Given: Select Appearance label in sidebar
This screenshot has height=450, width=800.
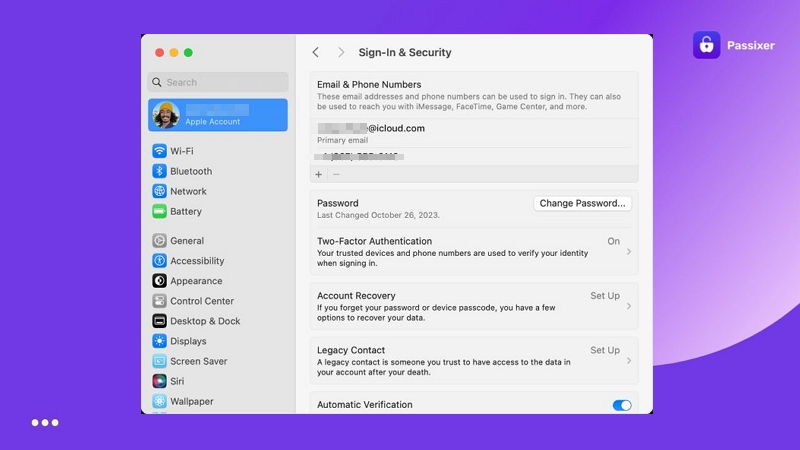Looking at the screenshot, I should pos(196,281).
